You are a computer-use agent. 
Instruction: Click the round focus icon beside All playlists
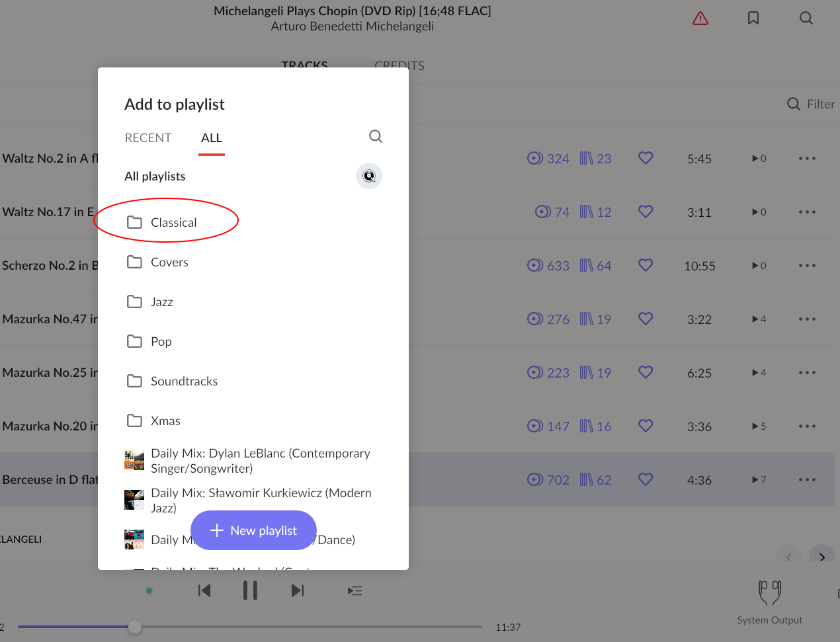pos(369,176)
